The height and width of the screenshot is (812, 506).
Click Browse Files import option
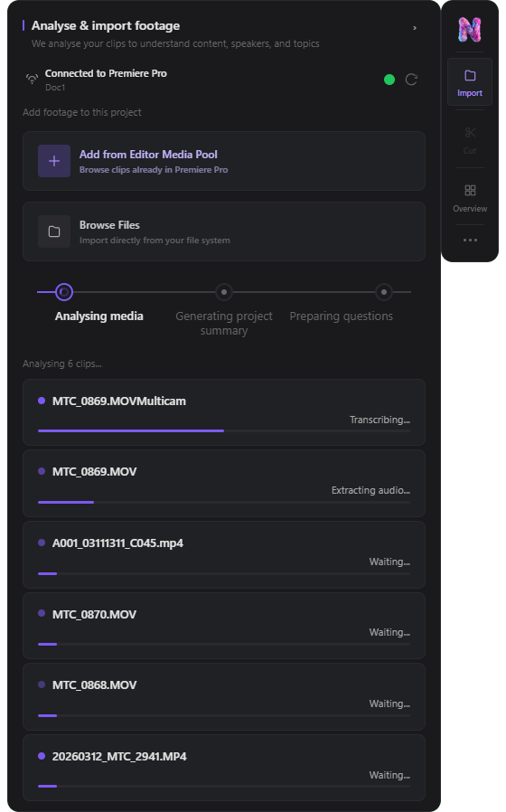click(x=224, y=231)
